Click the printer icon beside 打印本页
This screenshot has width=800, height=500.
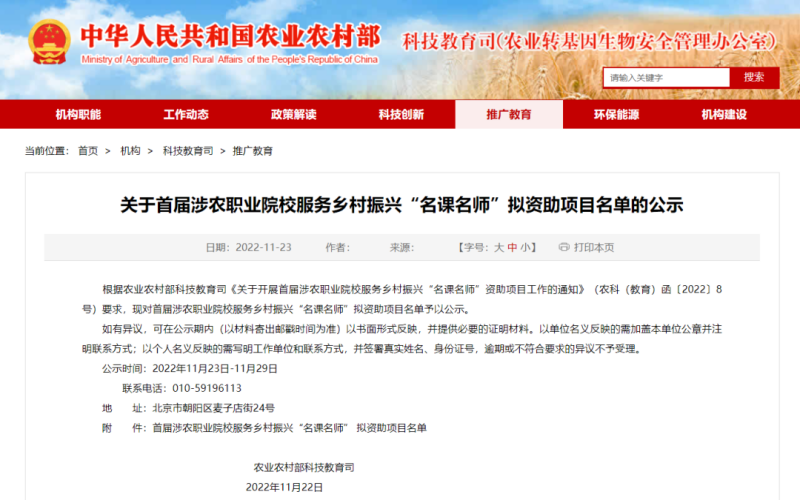[x=564, y=247]
